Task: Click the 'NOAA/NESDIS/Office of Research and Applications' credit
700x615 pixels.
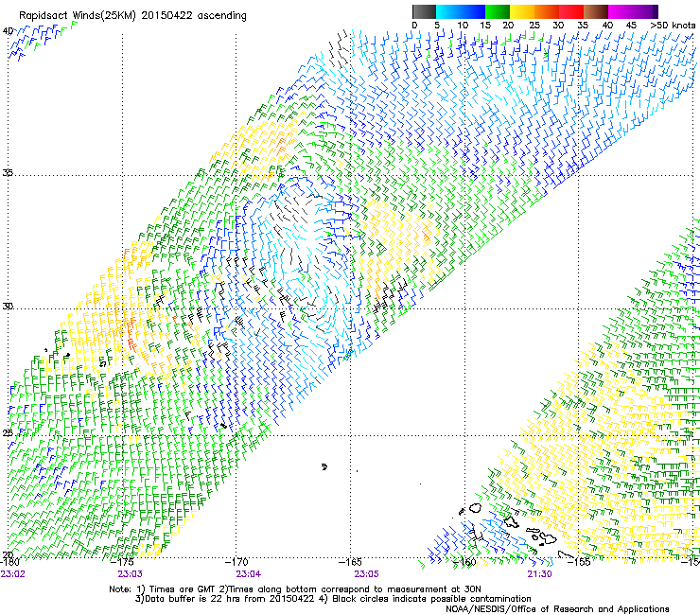Action: (x=557, y=609)
